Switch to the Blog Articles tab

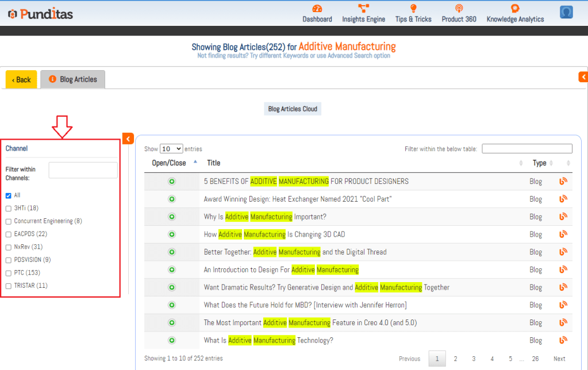point(73,79)
